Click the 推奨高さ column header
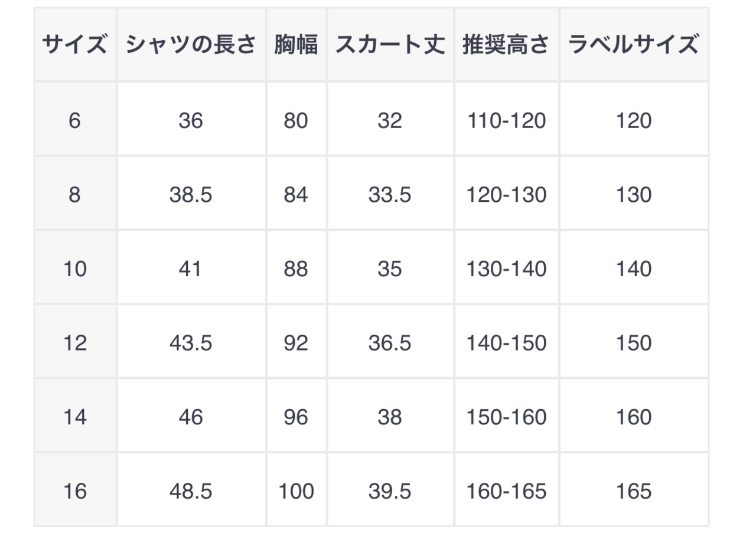 pyautogui.click(x=507, y=44)
